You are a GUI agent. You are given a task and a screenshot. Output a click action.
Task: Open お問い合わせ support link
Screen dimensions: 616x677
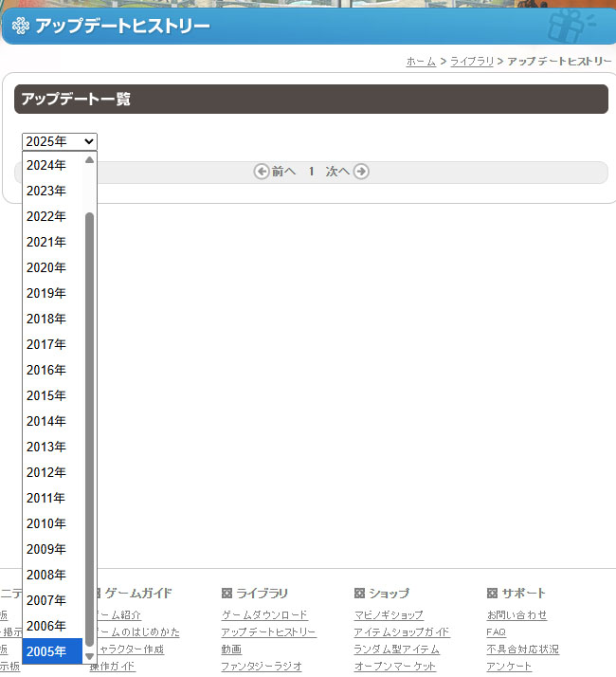(516, 614)
